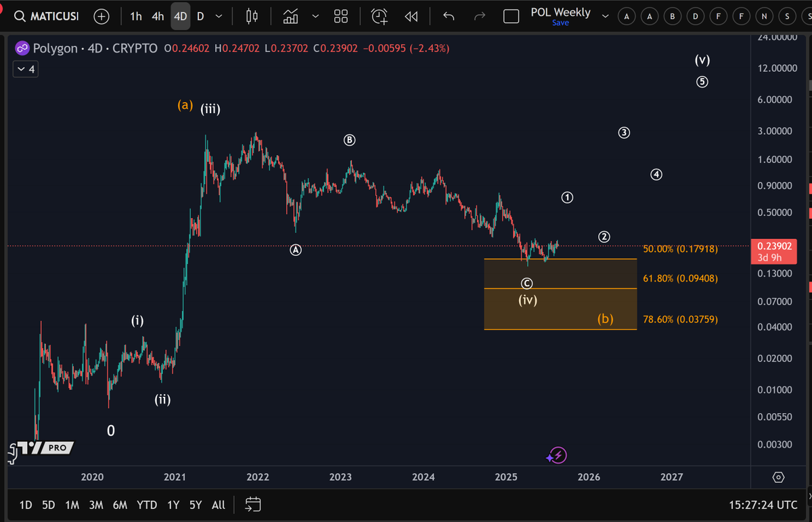The height and width of the screenshot is (522, 812).
Task: Click the Save link under POL Weekly
Action: pos(560,23)
